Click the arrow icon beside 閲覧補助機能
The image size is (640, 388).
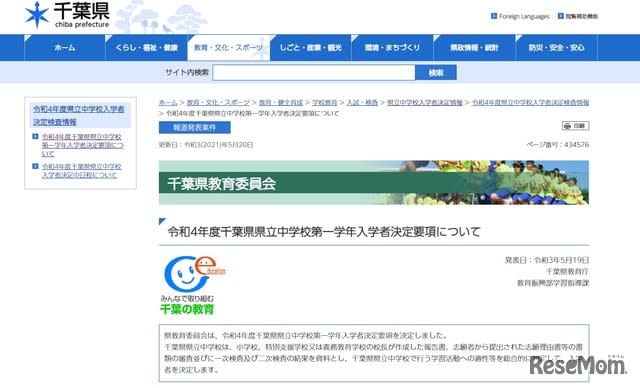tap(560, 16)
